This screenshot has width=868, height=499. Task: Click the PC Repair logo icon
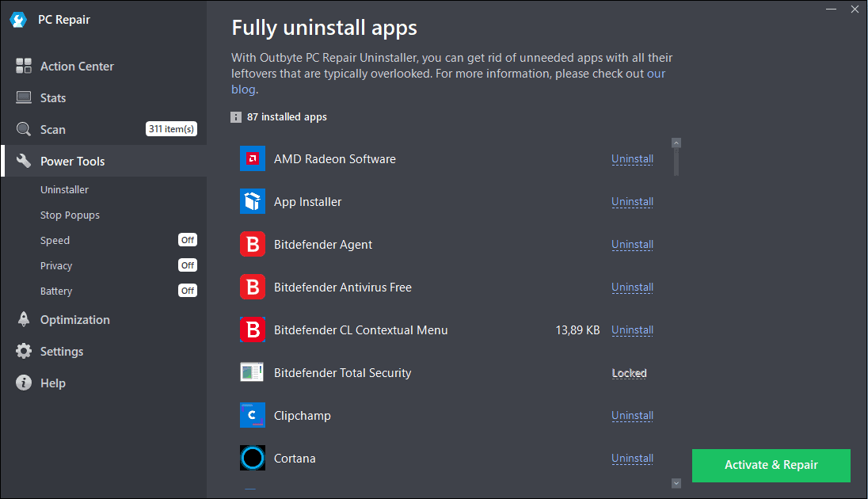click(18, 20)
